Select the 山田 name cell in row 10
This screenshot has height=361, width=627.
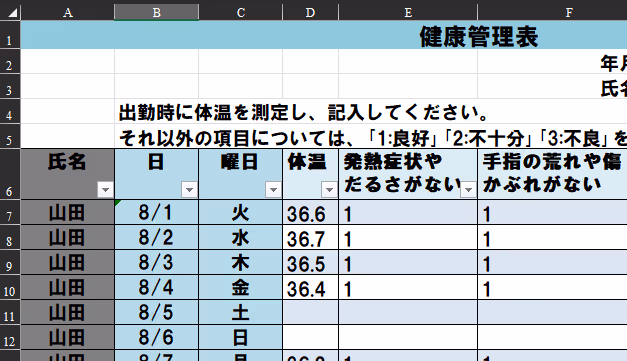coord(68,287)
